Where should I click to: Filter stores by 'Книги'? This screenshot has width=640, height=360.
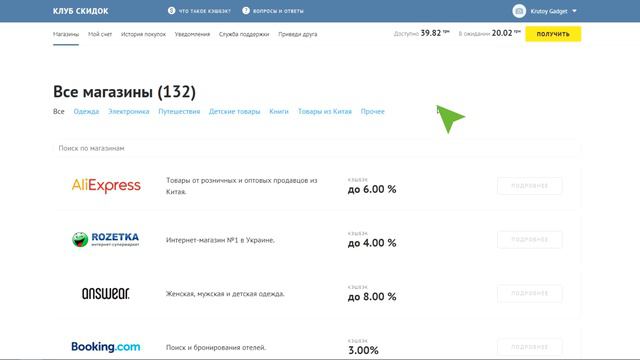click(279, 111)
